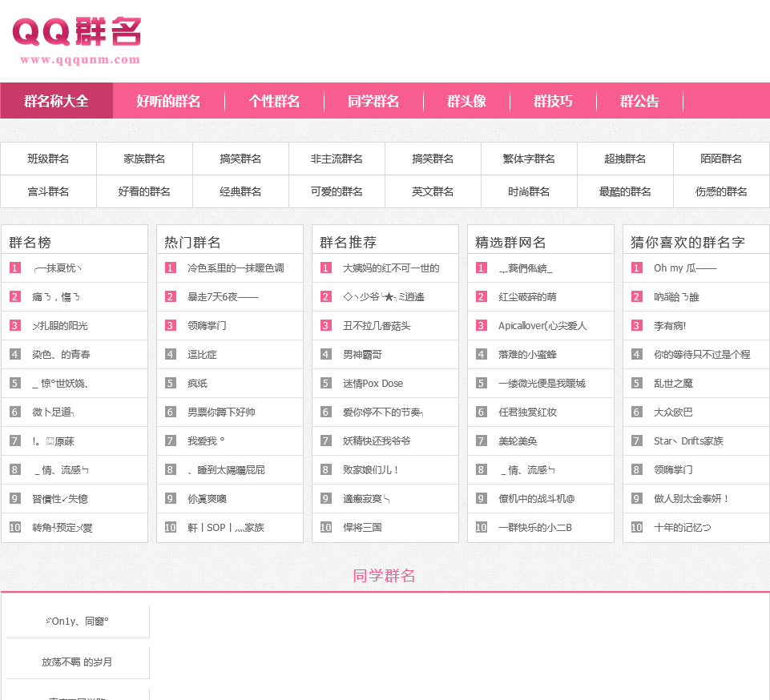The height and width of the screenshot is (700, 770).
Task: Open 大姨妈的红不可一世的 entry
Action: click(391, 268)
